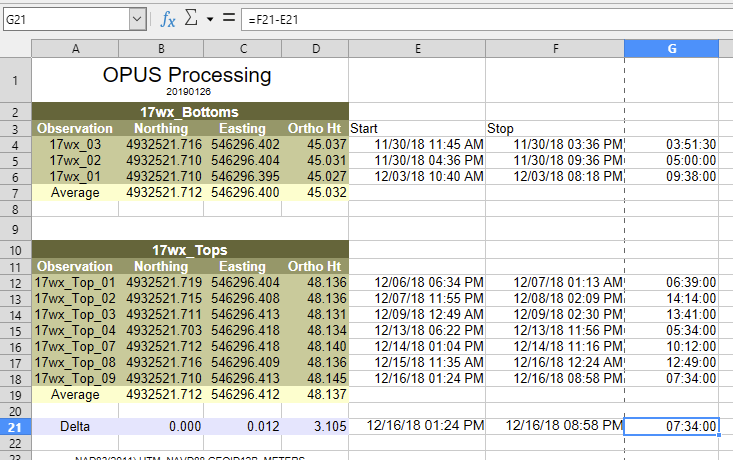Image resolution: width=733 pixels, height=460 pixels.
Task: Click the Select All corner box of the grid
Action: pos(15,49)
